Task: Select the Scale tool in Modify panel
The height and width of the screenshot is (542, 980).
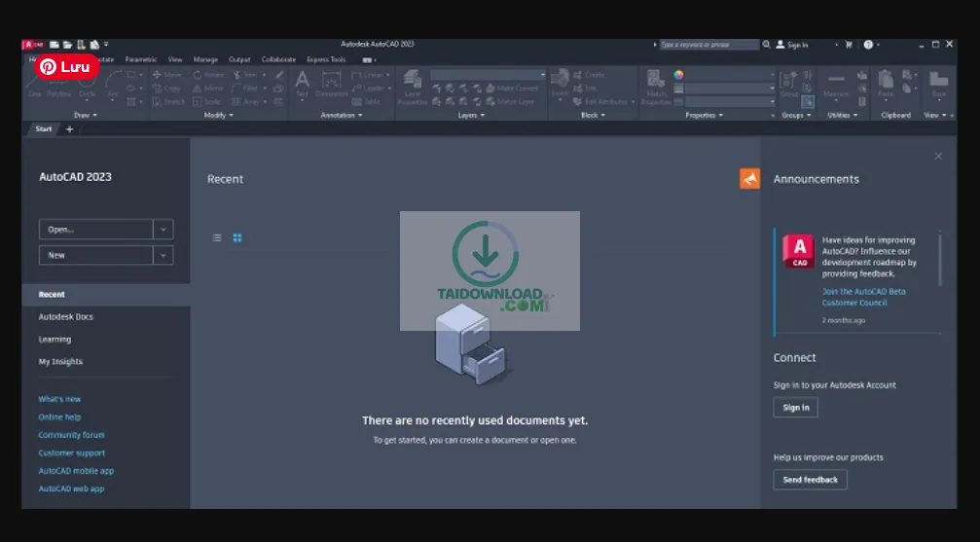Action: point(207,101)
